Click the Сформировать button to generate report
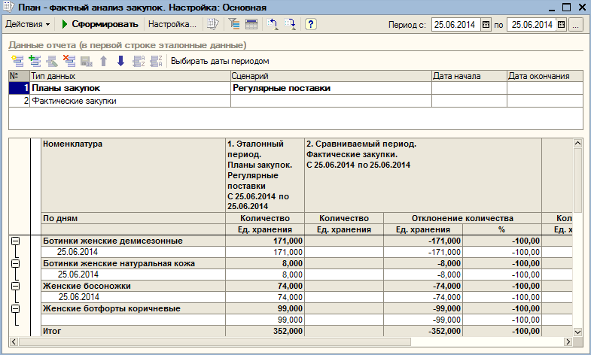 pos(100,25)
